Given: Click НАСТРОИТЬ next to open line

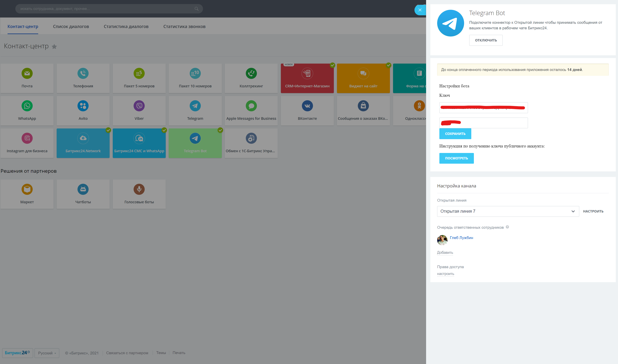Looking at the screenshot, I should 593,211.
